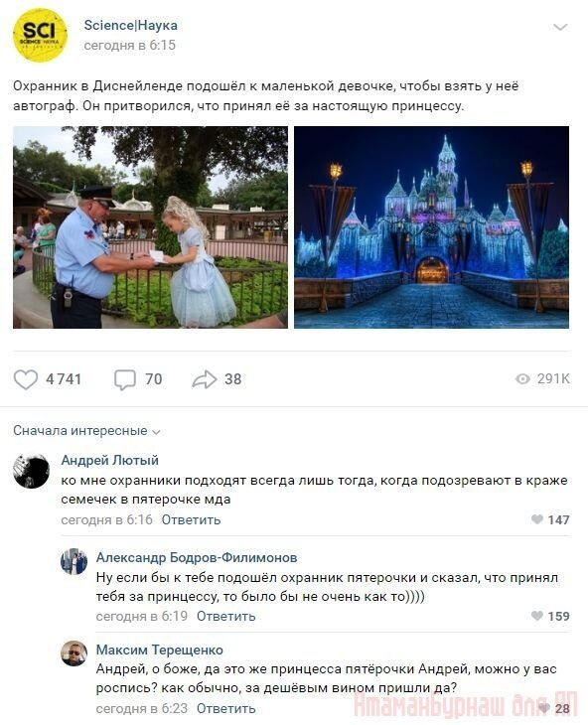Image resolution: width=588 pixels, height=725 pixels.
Task: Reply to Максим Терещенко's comment
Action: click(226, 708)
